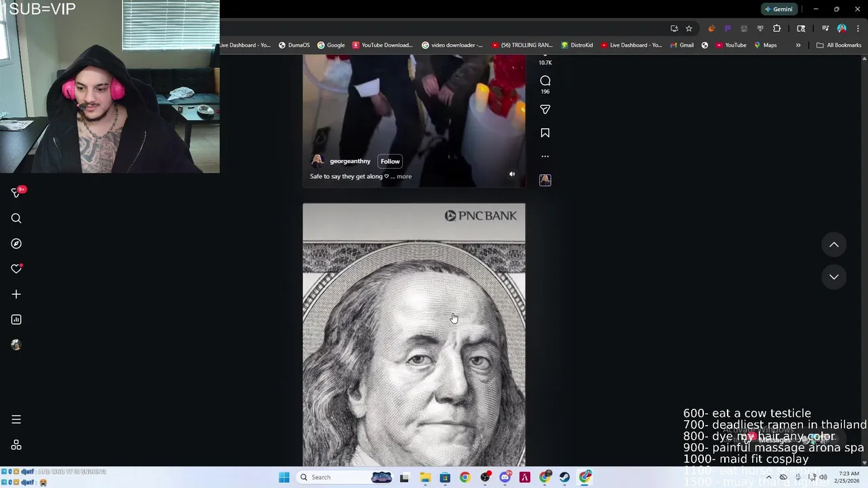Open the video downloader bookmark

coord(452,45)
